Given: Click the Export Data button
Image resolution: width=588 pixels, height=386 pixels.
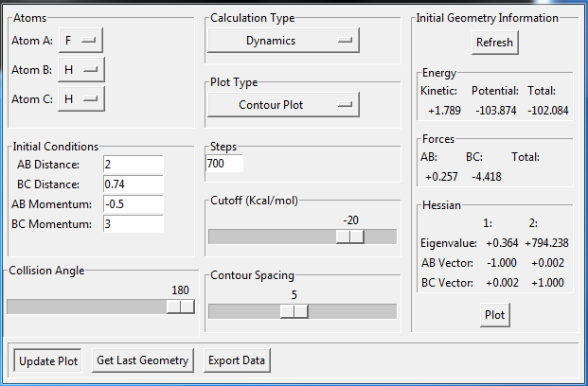Looking at the screenshot, I should 238,360.
